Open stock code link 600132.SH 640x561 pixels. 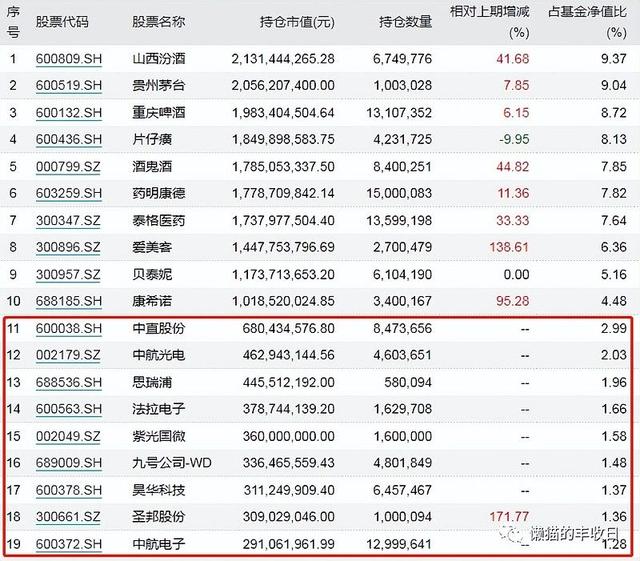69,113
